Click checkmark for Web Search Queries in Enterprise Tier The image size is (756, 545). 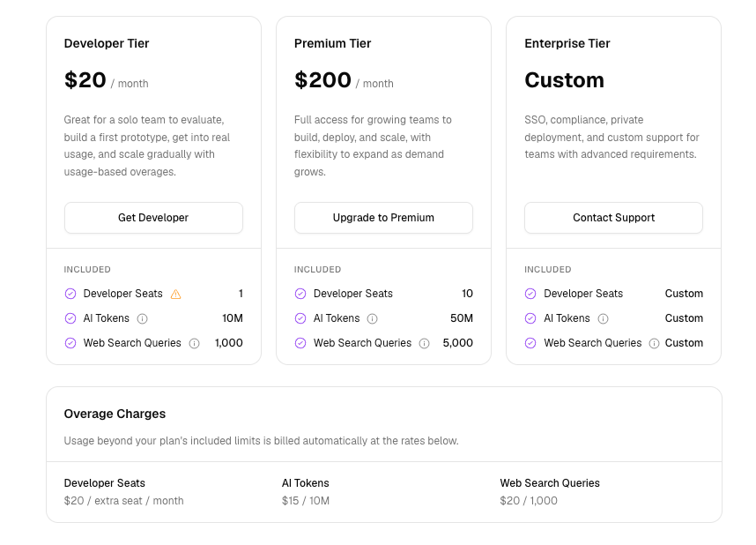pyautogui.click(x=530, y=343)
